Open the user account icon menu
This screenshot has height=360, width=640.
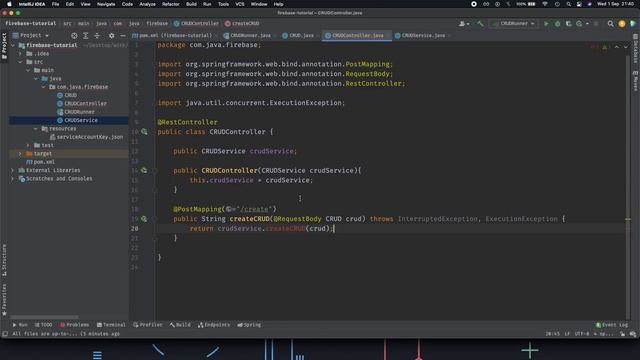[x=463, y=24]
